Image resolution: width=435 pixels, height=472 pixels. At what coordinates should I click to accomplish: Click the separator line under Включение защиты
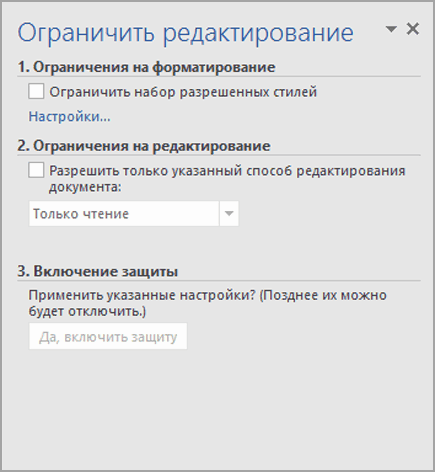coord(219,281)
